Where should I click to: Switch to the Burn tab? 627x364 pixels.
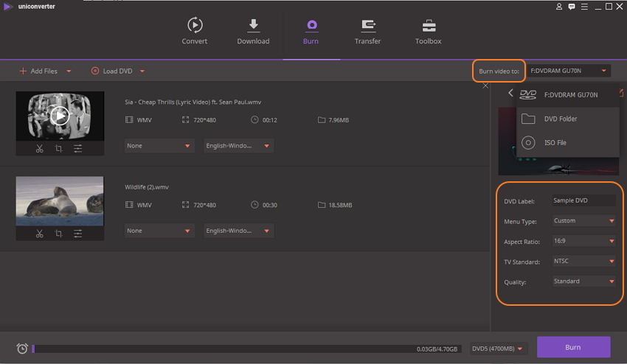311,31
